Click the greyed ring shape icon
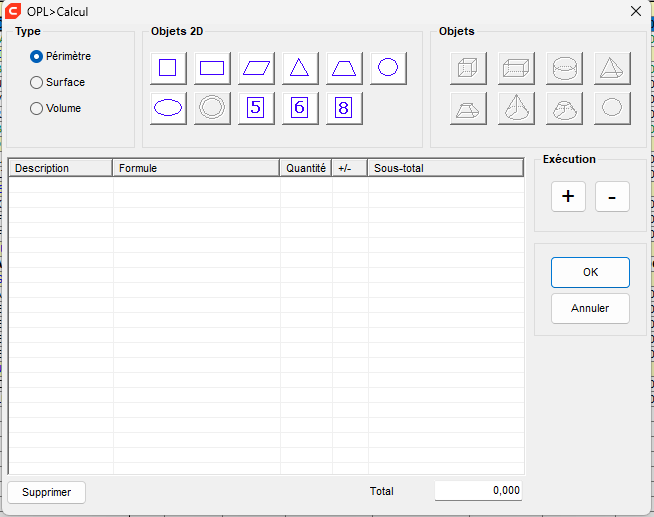The width and height of the screenshot is (654, 517). tap(212, 108)
